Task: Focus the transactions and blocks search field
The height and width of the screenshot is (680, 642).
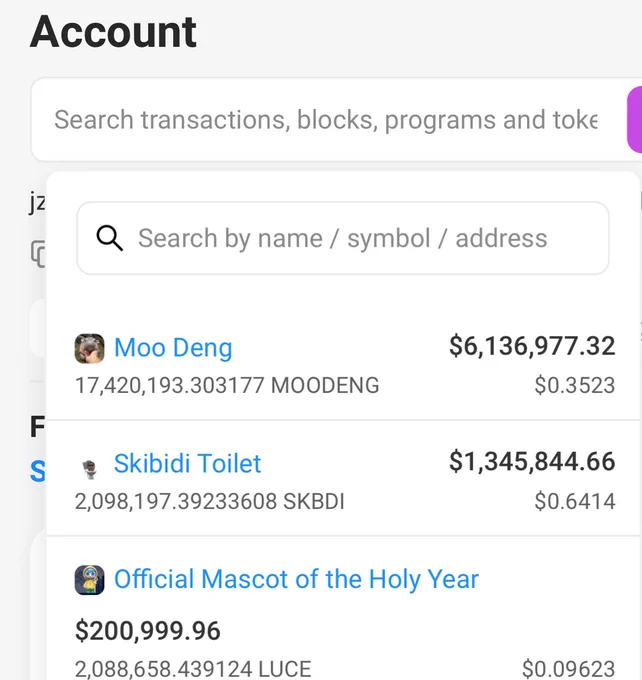Action: (x=325, y=120)
